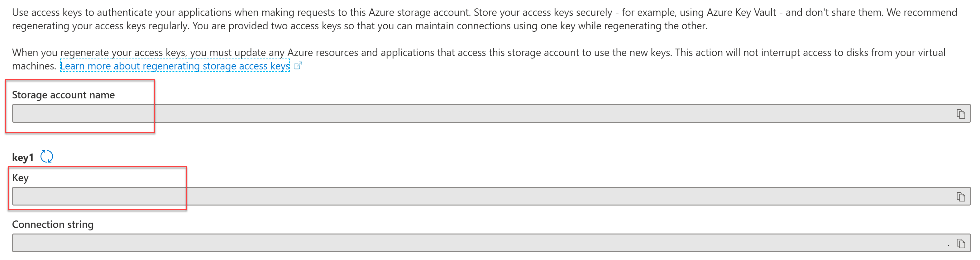
Task: Copy the key1 connection string
Action: pyautogui.click(x=961, y=243)
